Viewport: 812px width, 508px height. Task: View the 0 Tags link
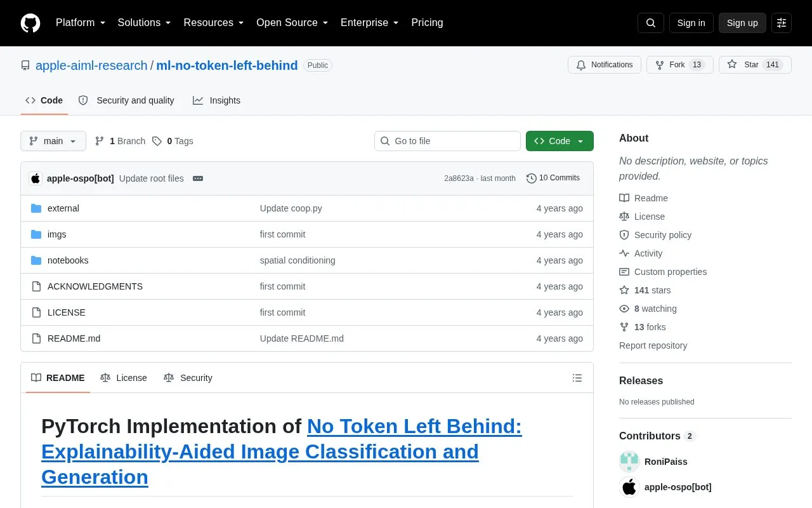173,141
